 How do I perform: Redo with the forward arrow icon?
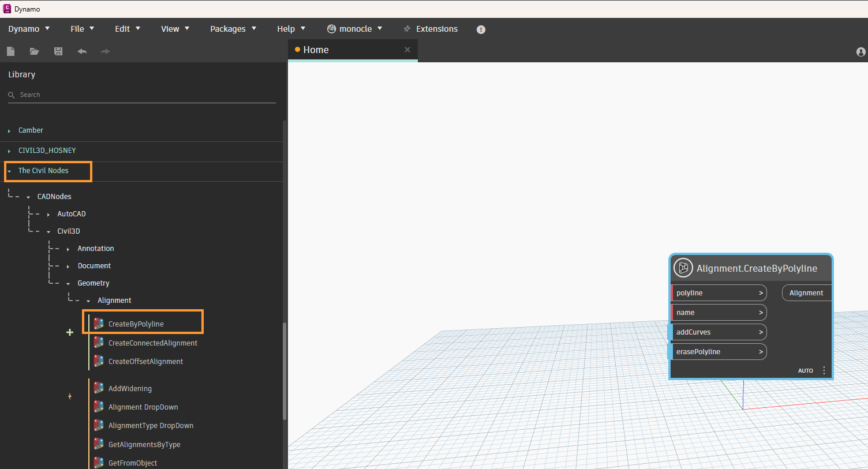click(105, 51)
